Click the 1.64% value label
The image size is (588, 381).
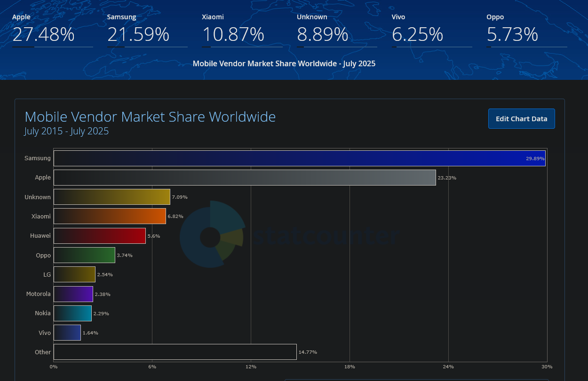point(90,333)
